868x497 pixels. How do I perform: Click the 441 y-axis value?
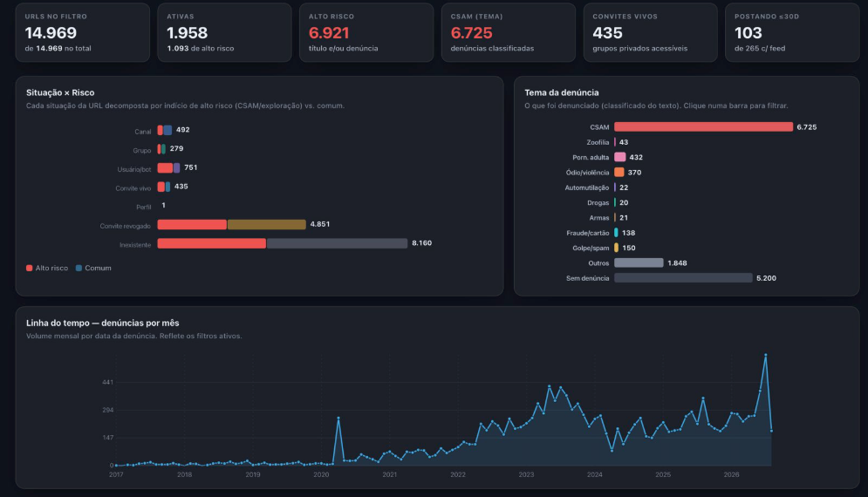[x=107, y=383]
